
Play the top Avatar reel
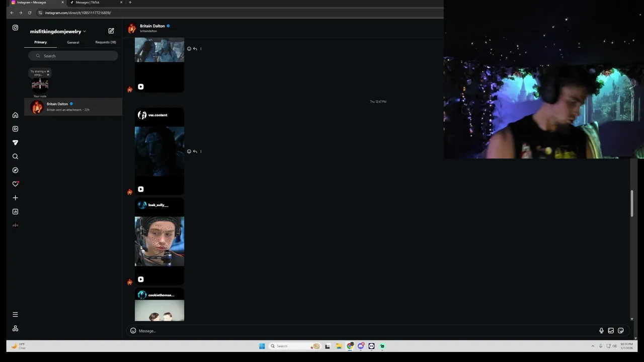coord(141,87)
